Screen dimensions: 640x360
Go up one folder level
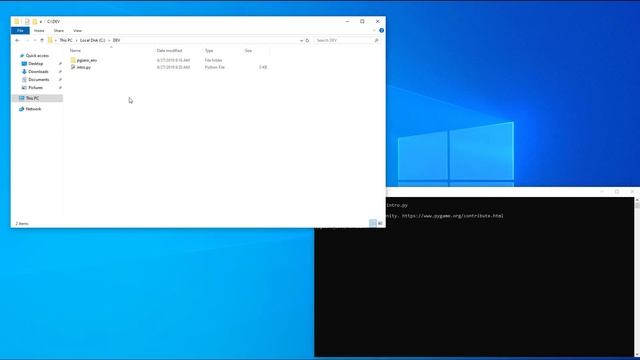[42, 40]
